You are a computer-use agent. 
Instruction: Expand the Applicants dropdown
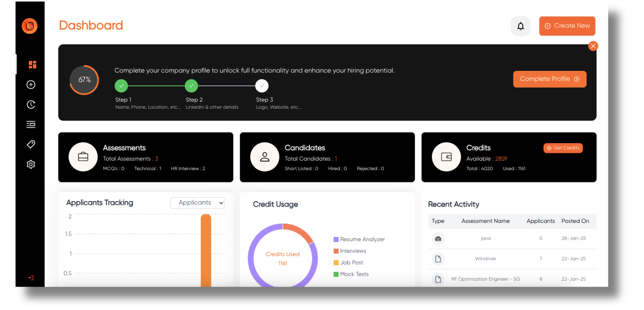click(197, 203)
